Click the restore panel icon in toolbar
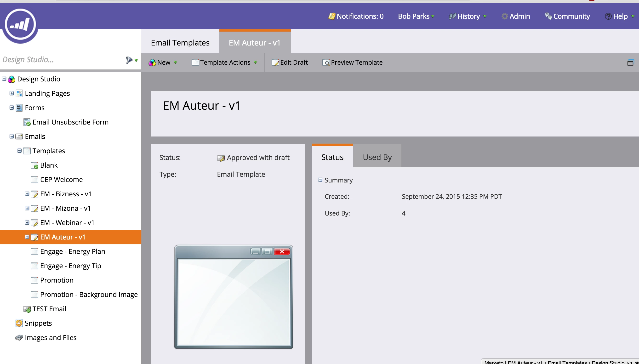Screen dimensions: 639x364 click(x=630, y=63)
